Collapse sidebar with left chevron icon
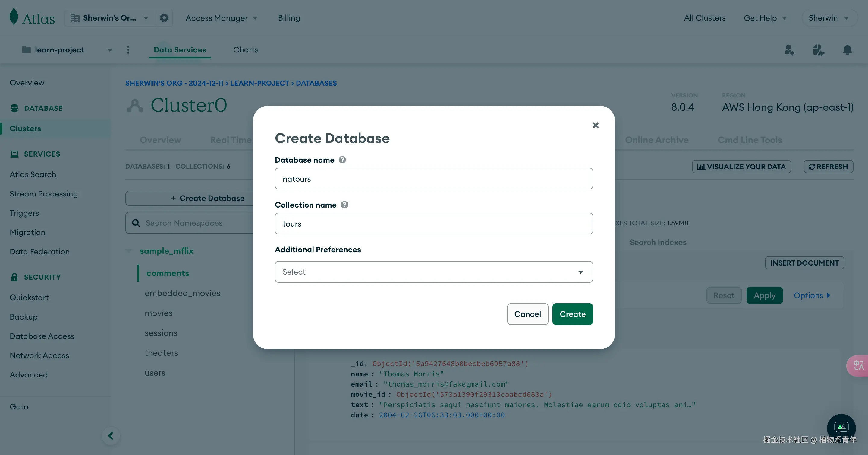 [111, 435]
